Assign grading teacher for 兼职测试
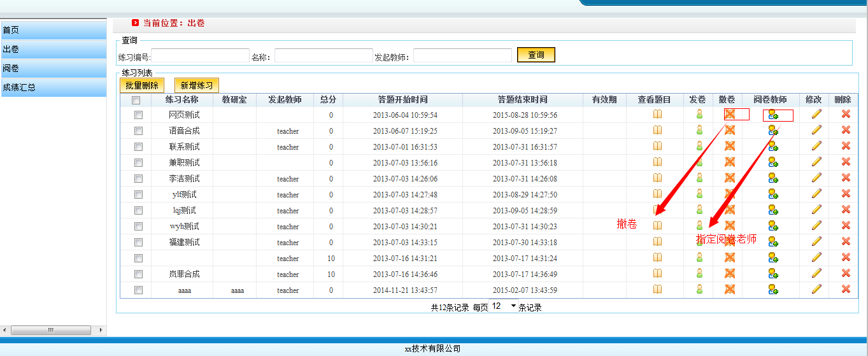The width and height of the screenshot is (868, 356). tap(773, 162)
